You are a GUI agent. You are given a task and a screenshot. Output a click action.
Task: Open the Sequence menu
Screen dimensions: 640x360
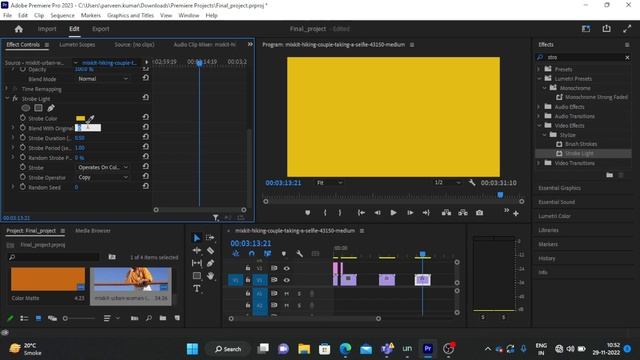click(x=62, y=15)
